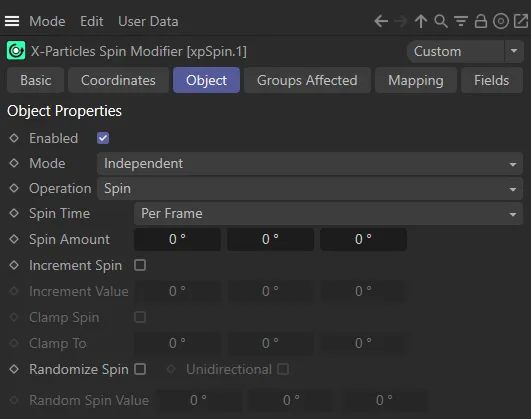Open new attribute manager window icon

tap(521, 21)
